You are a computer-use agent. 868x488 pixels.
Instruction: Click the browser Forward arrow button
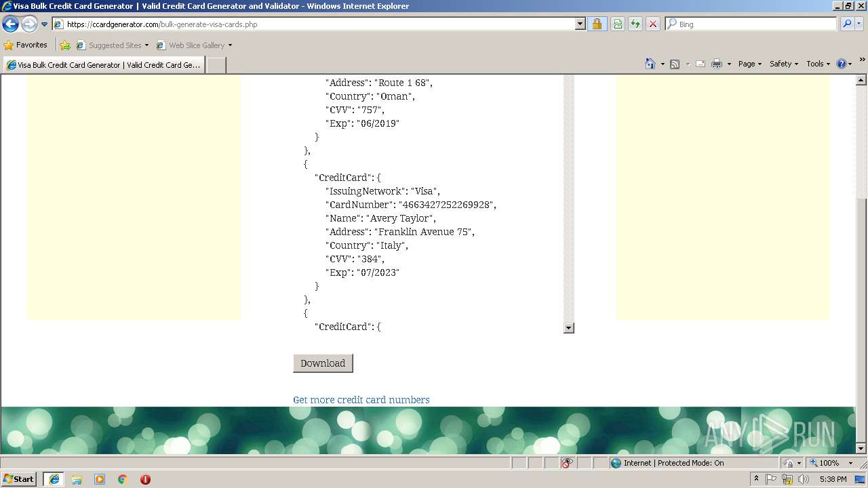click(x=29, y=24)
